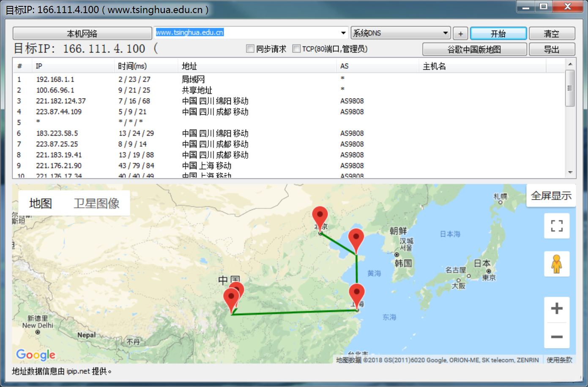Screen dimensions: 588x387
Task: Click the 东京 city label on the map
Action: click(x=489, y=277)
